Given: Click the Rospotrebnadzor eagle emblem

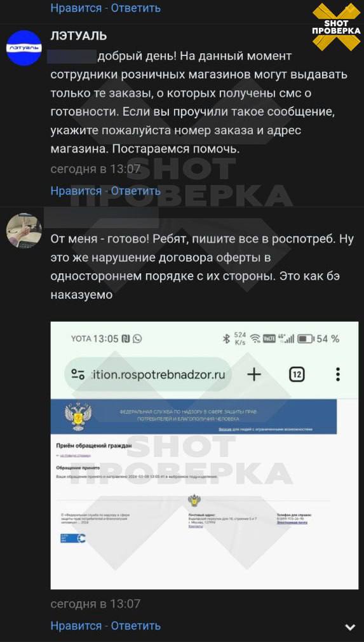Looking at the screenshot, I should 79,416.
